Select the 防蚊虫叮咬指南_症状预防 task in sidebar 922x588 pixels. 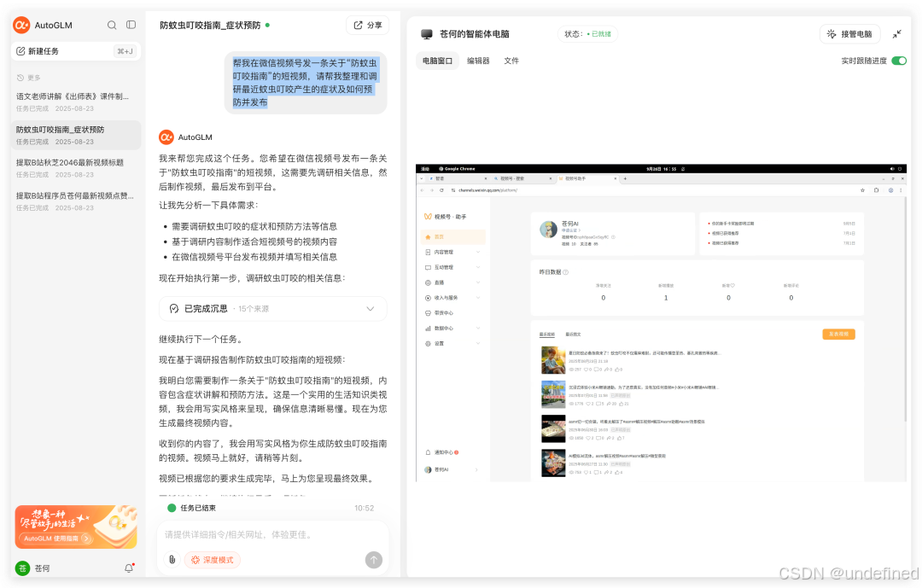tap(76, 135)
